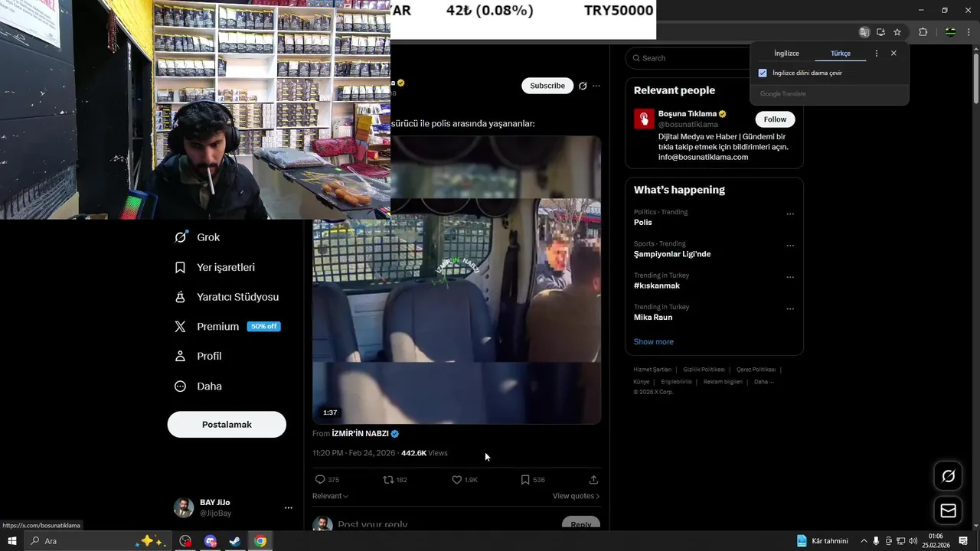The height and width of the screenshot is (551, 980).
Task: Open Kâr tahmini taskbar widget
Action: pos(822,541)
